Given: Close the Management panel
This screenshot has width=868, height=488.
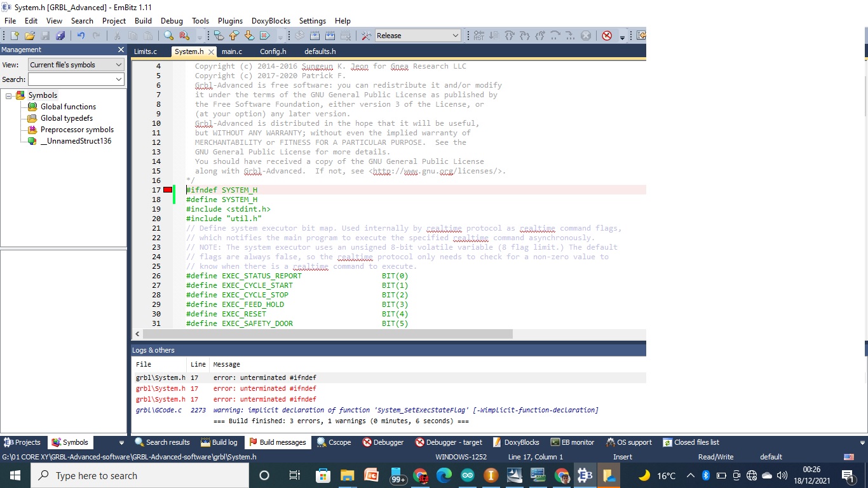Looking at the screenshot, I should pos(121,50).
